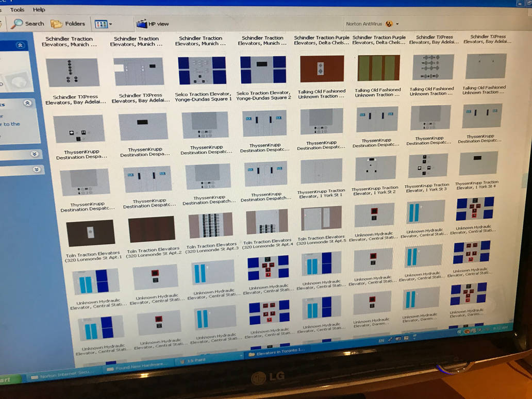Select the plain grey Talking Old Fashioned thumbnail
This screenshot has width=532, height=399.
tap(486, 66)
